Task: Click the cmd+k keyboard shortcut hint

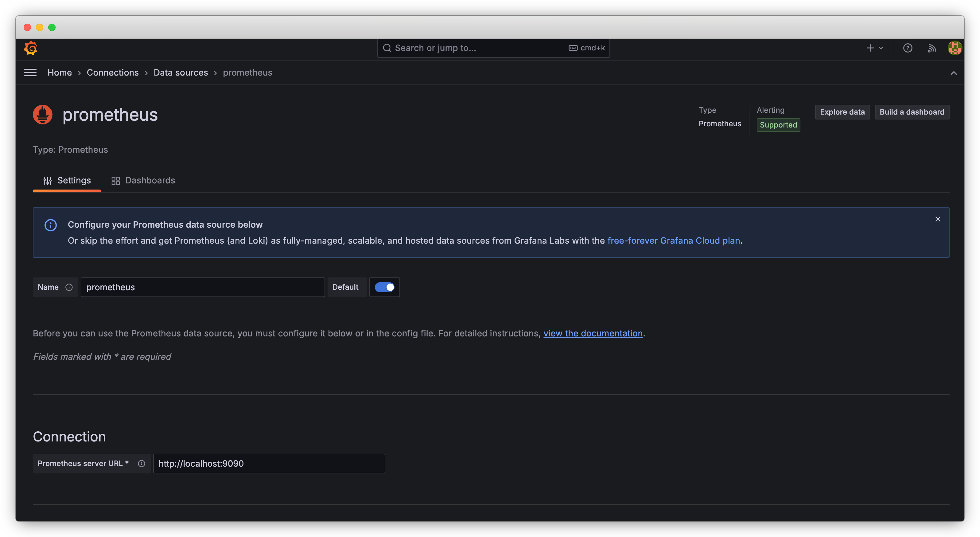Action: (x=587, y=48)
